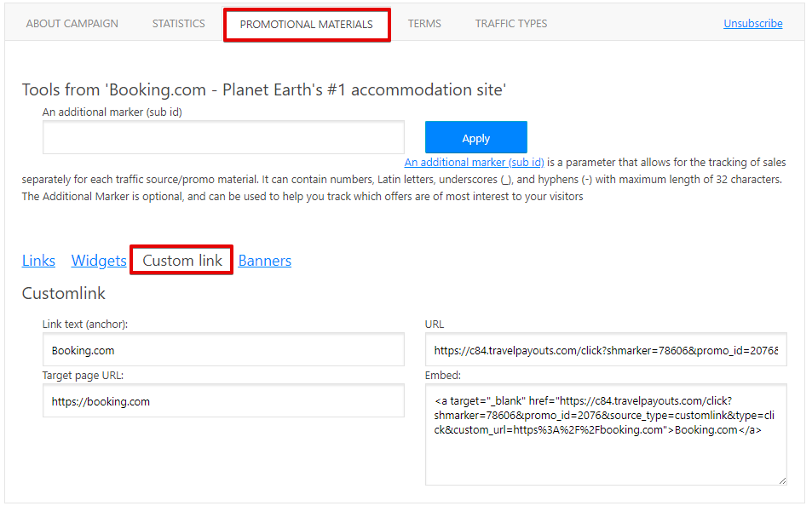
Task: Select the Custom link section
Action: point(181,260)
